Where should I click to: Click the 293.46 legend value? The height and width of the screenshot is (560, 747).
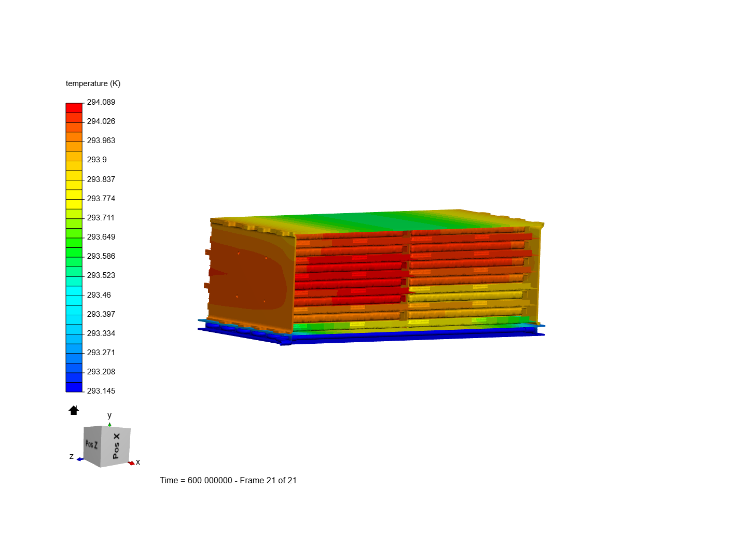point(99,295)
